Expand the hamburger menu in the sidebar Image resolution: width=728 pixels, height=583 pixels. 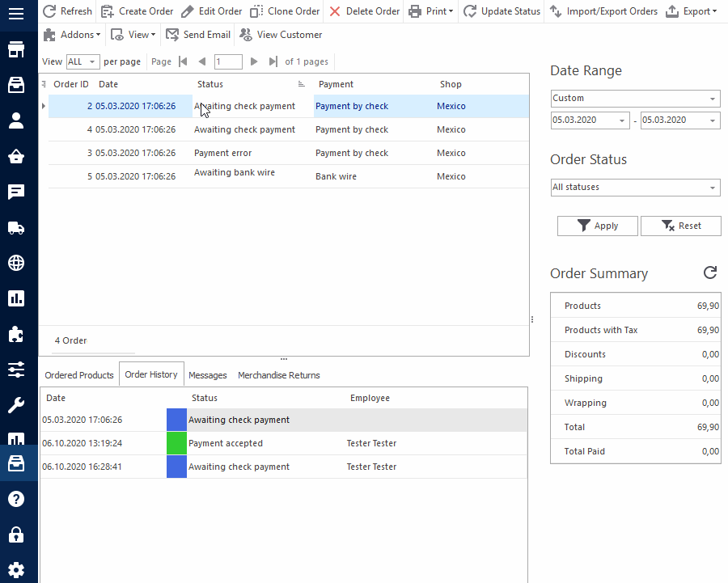pyautogui.click(x=16, y=13)
